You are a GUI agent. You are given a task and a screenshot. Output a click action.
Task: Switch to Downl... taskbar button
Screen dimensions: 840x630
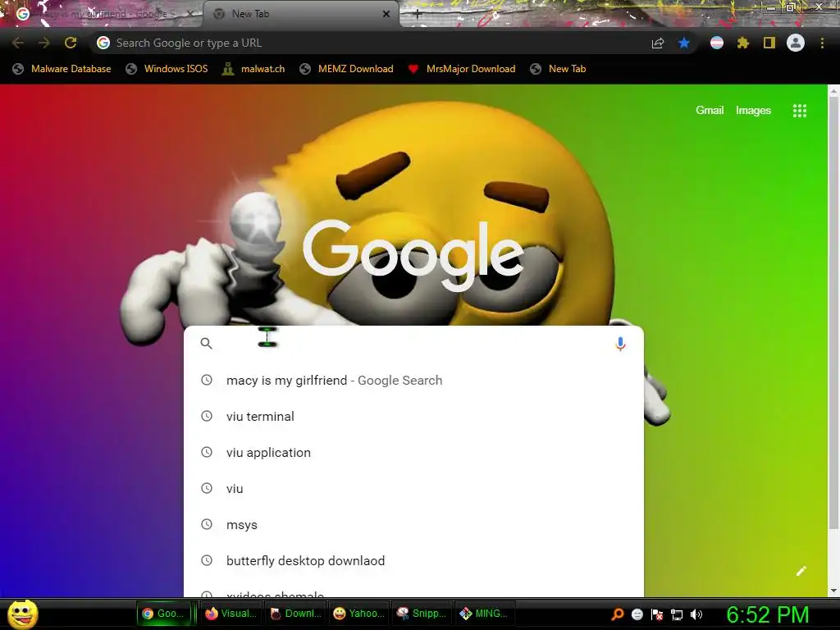coord(295,614)
